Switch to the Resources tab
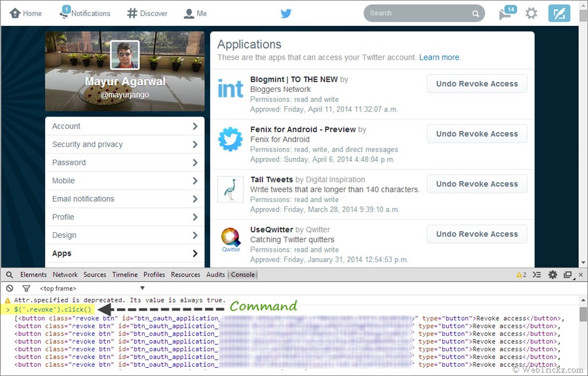Viewport: 588px width, 376px height. click(x=185, y=275)
